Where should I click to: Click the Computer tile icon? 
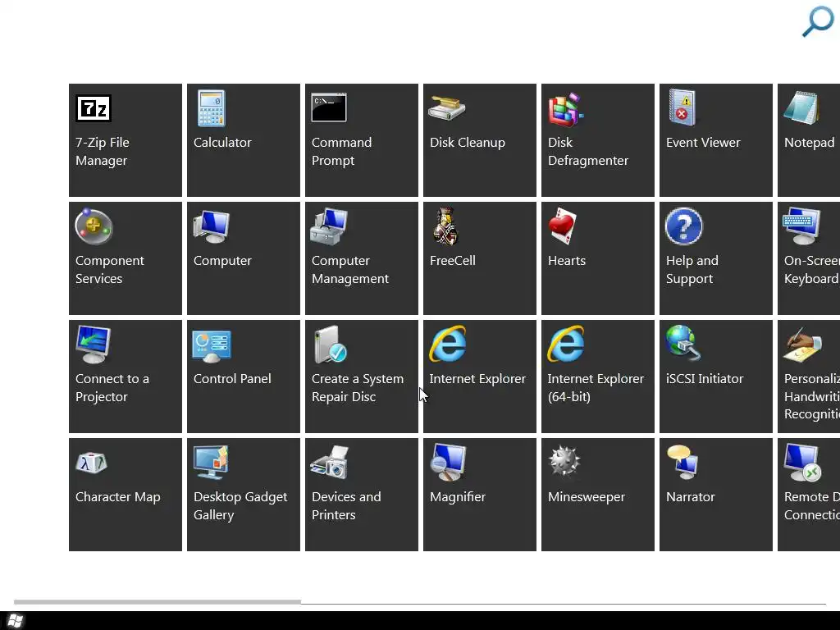click(x=212, y=228)
